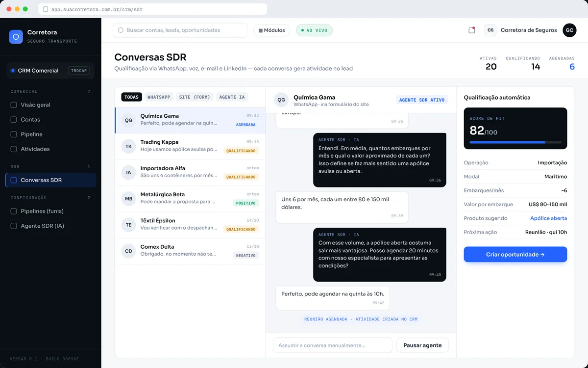Click the icon next to Contas
Image resolution: width=588 pixels, height=368 pixels.
[x=14, y=120]
